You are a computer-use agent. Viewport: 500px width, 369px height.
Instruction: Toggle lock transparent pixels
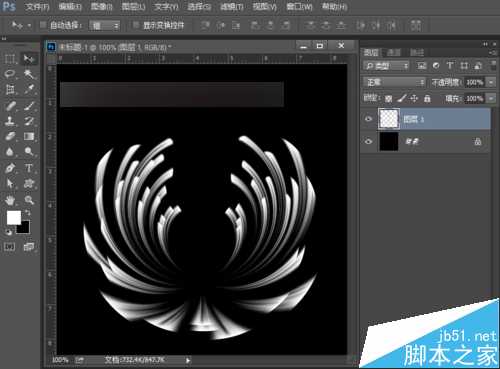(x=389, y=98)
